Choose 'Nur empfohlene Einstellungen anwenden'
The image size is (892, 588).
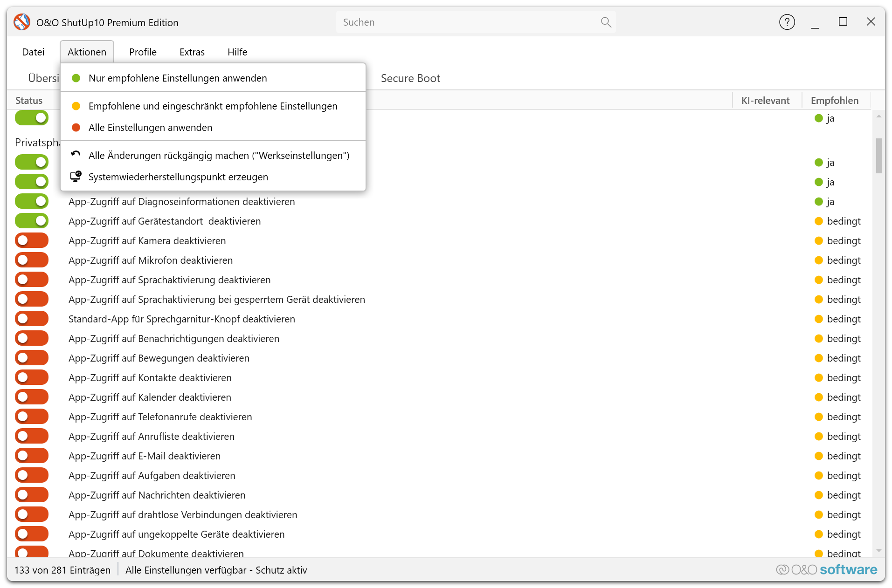click(213, 78)
